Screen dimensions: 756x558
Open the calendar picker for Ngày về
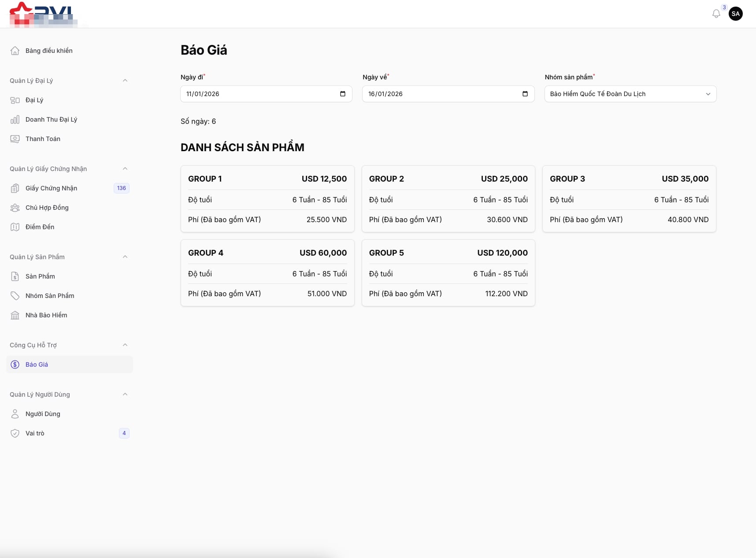coord(525,94)
